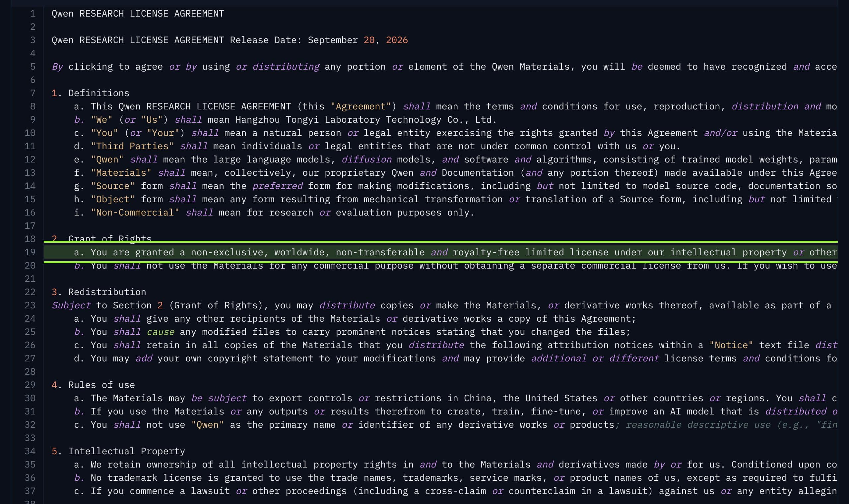Click line 35 beginning 'We retain ownership'
849x504 pixels.
point(455,464)
